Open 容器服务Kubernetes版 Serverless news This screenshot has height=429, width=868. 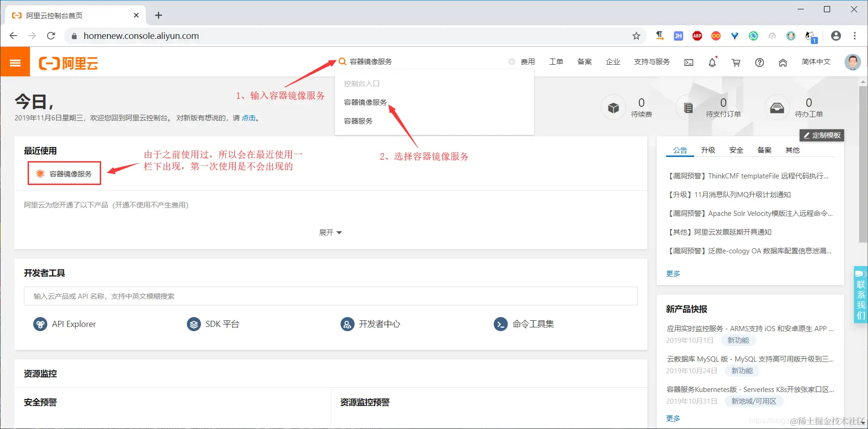pos(750,390)
